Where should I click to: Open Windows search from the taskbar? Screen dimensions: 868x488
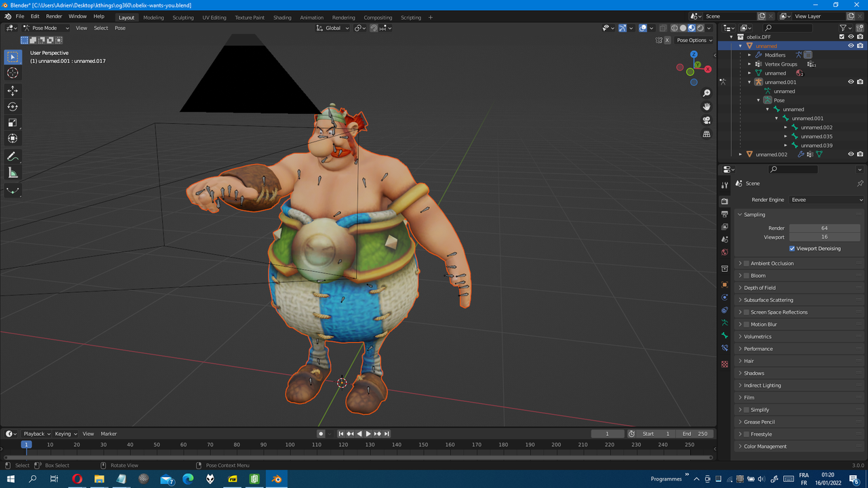(33, 479)
